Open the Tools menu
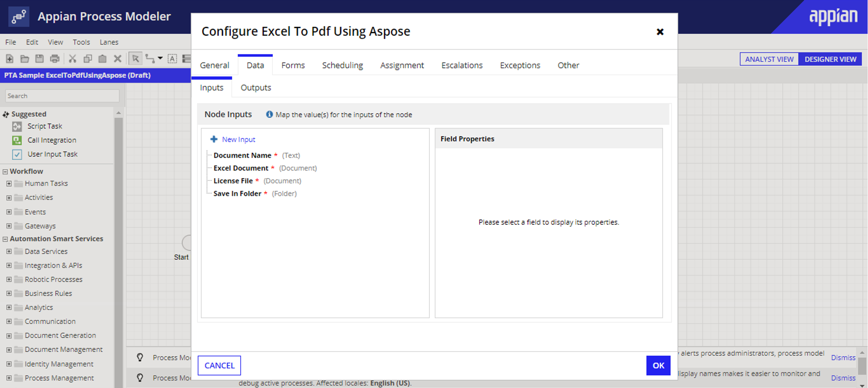The image size is (868, 388). coord(81,42)
